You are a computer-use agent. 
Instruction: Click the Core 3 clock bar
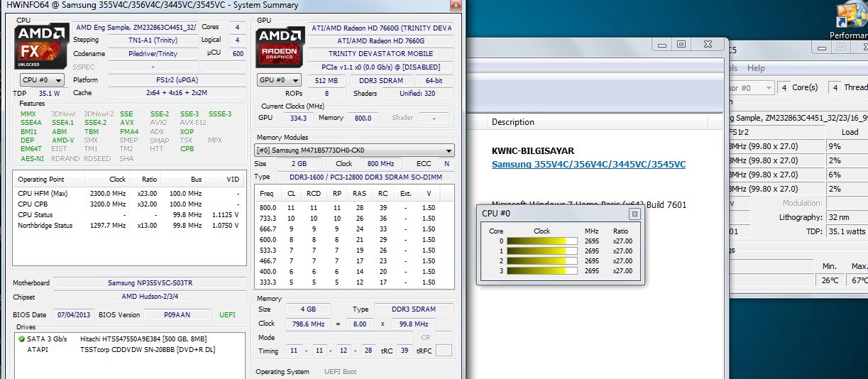point(542,270)
